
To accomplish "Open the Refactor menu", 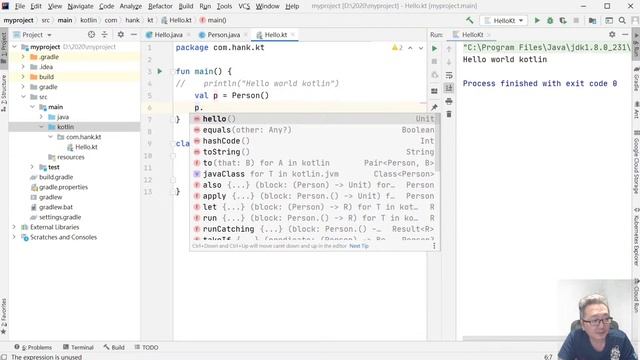I will pyautogui.click(x=160, y=6).
